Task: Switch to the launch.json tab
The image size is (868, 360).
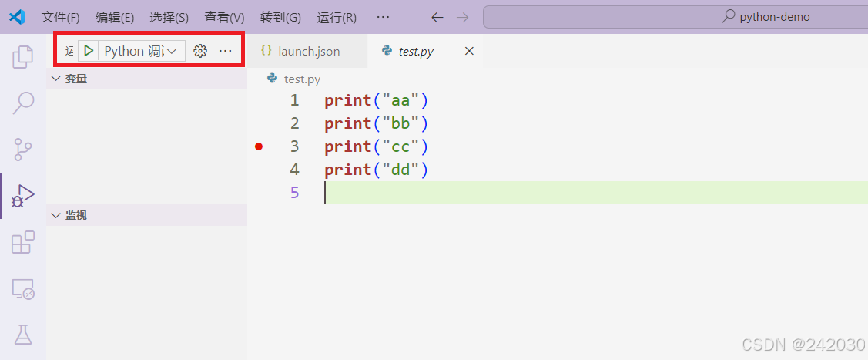Action: [307, 51]
